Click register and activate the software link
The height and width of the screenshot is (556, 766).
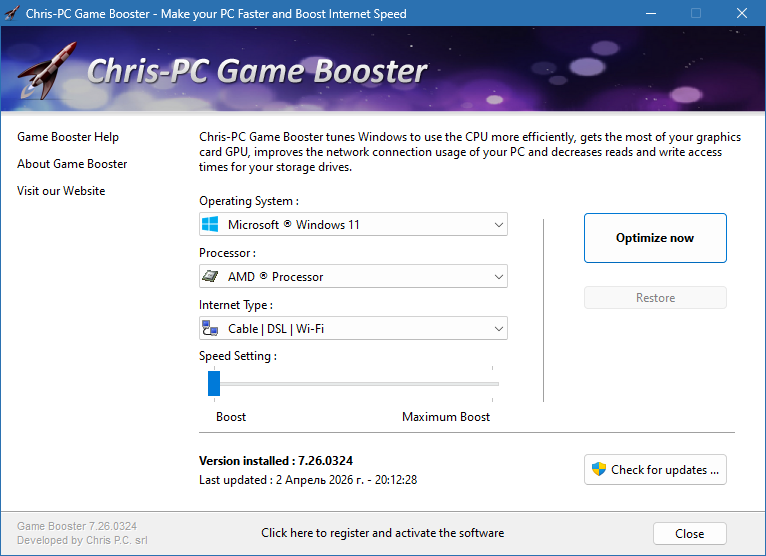383,533
